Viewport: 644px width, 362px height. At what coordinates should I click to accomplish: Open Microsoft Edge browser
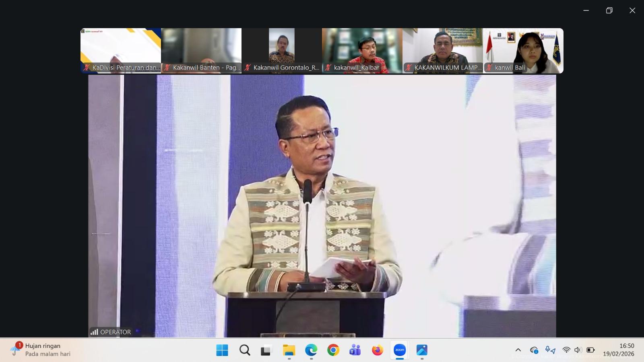pos(311,350)
